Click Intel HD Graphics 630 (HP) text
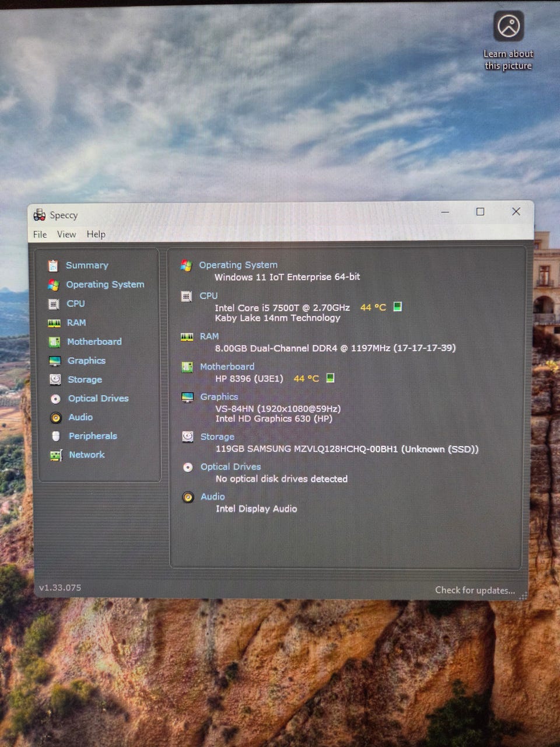This screenshot has width=560, height=747. [x=274, y=419]
